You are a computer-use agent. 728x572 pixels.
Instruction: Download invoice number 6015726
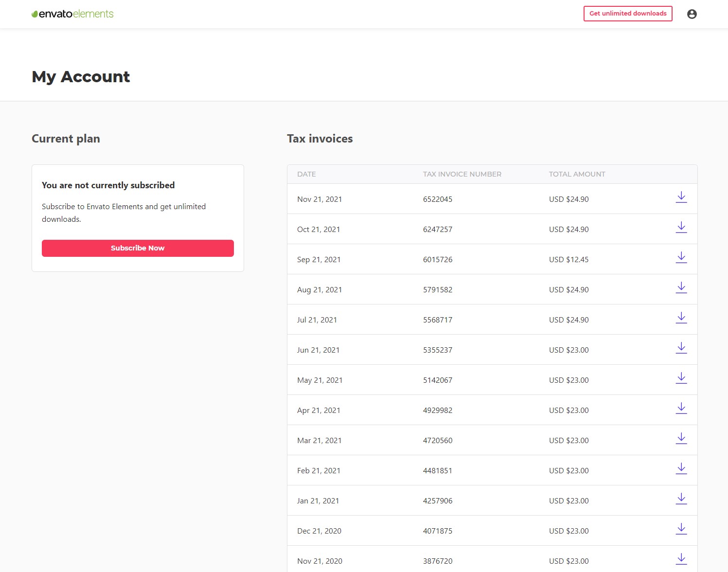coord(681,258)
